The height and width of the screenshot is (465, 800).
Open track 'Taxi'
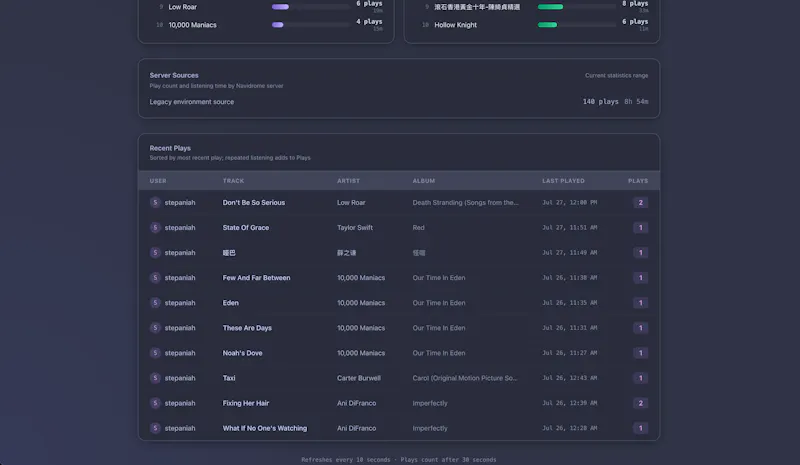point(229,378)
